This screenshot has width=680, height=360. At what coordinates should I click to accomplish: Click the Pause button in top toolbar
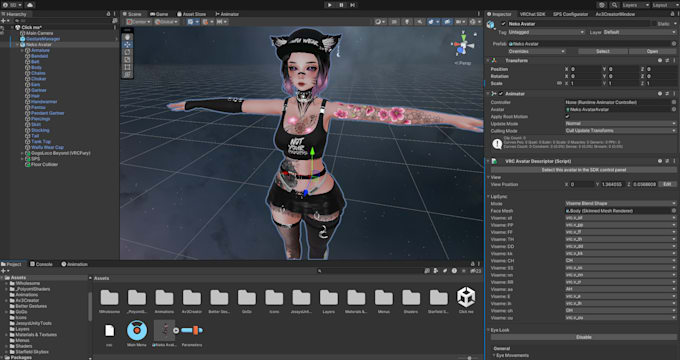341,5
